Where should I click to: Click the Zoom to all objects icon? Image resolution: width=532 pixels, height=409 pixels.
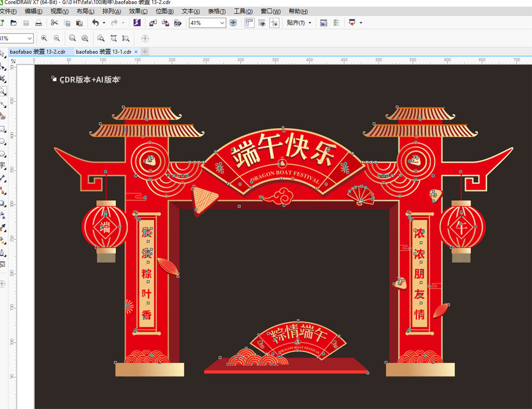[85, 38]
